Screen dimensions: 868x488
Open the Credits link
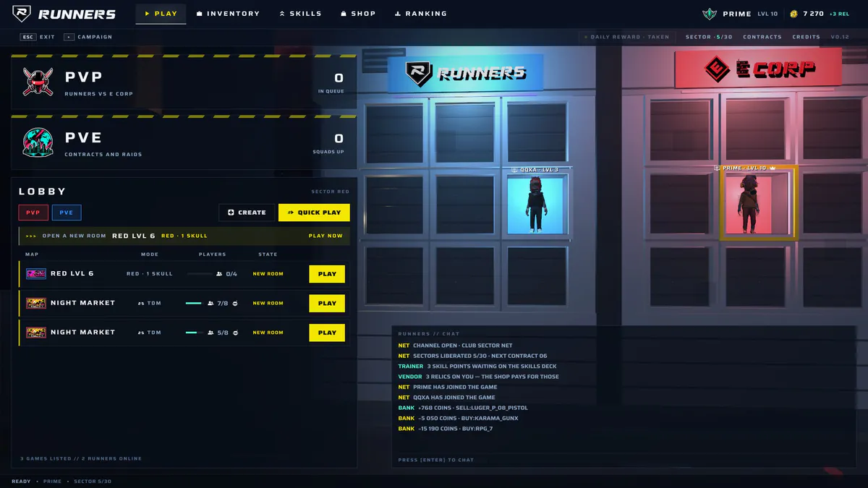point(806,37)
